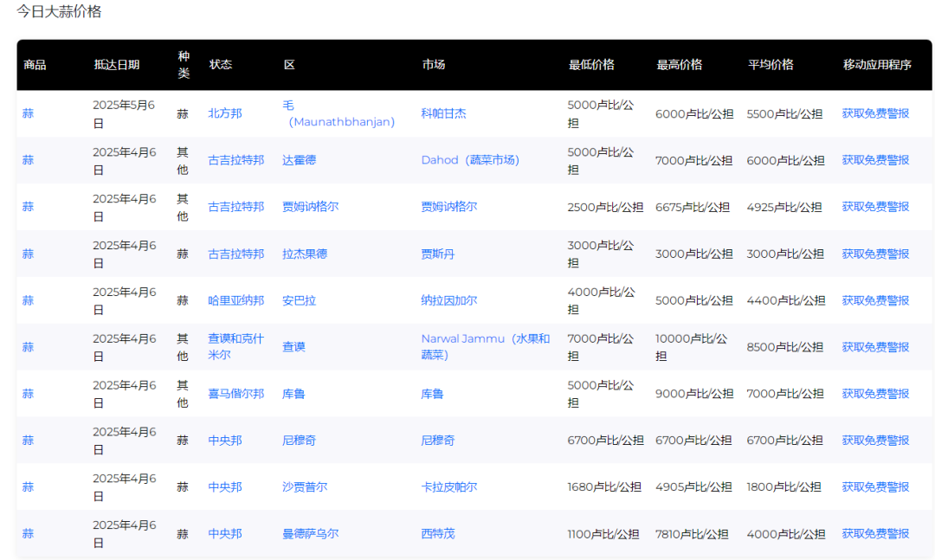Open 北方邦 state link
The image size is (935, 560).
click(225, 113)
